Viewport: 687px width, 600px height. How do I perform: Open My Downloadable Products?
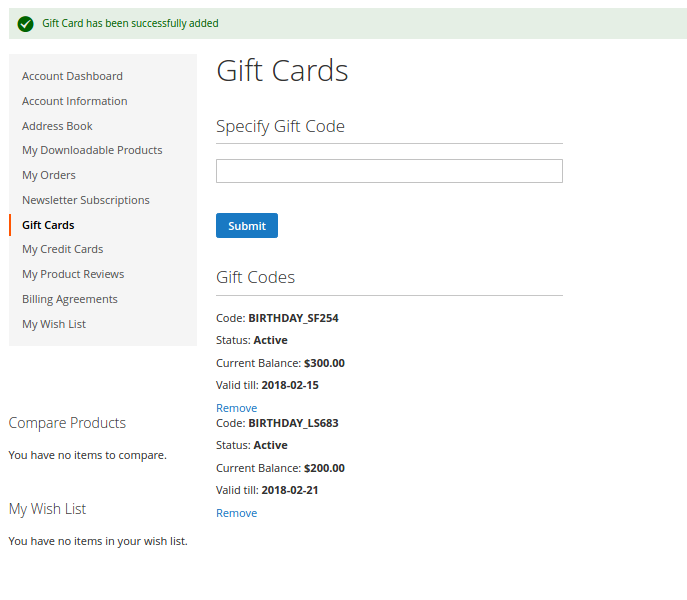pos(92,150)
